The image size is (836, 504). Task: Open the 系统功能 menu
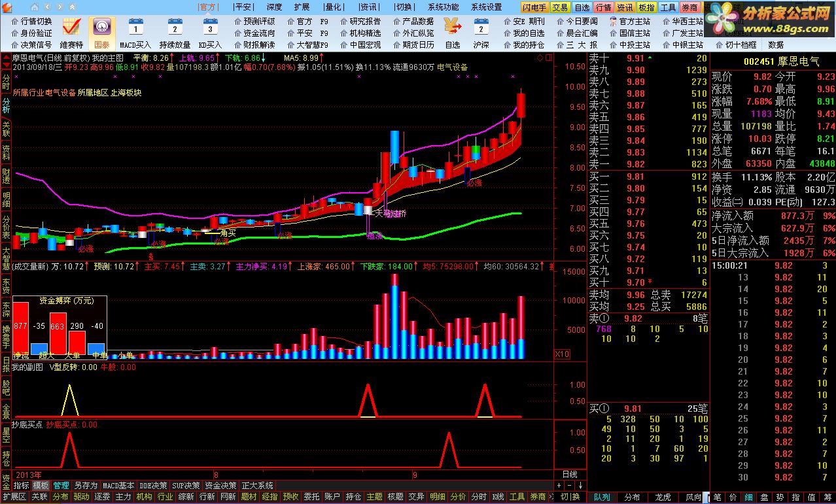[444, 7]
